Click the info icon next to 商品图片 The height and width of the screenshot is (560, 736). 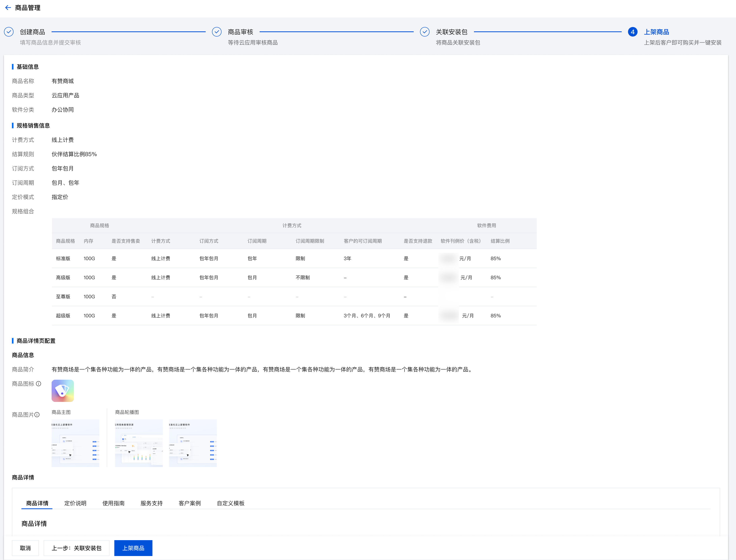point(37,415)
